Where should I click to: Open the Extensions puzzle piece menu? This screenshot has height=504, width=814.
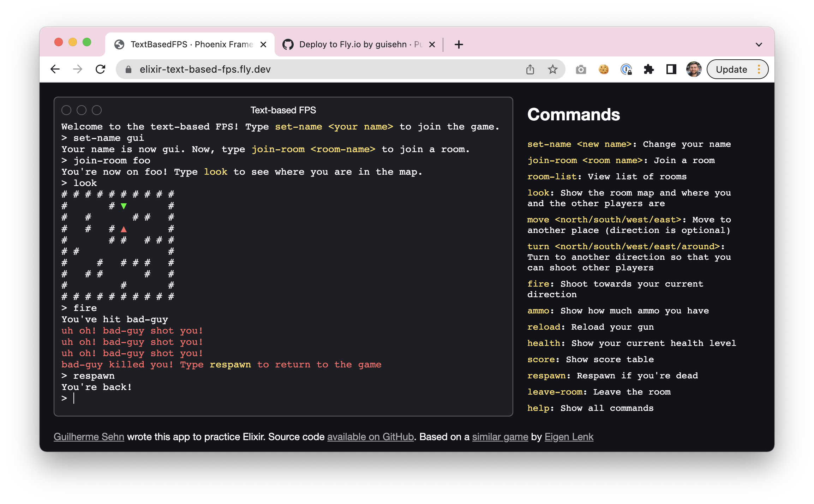[x=648, y=69]
